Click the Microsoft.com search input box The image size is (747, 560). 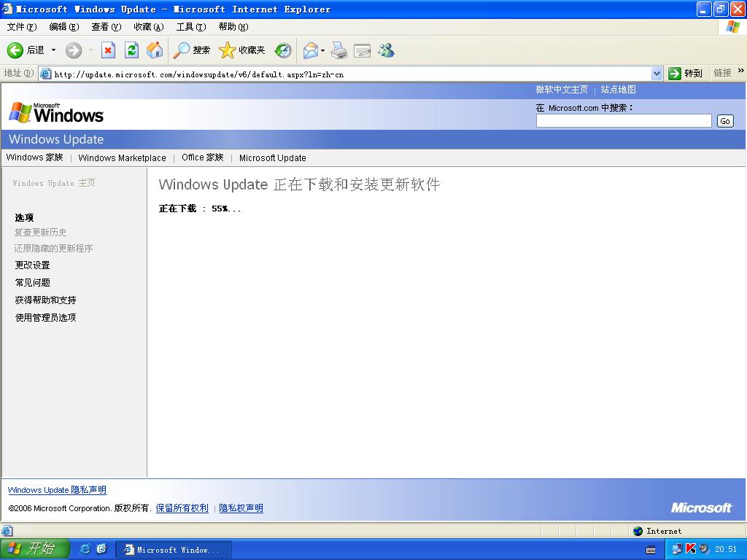624,121
